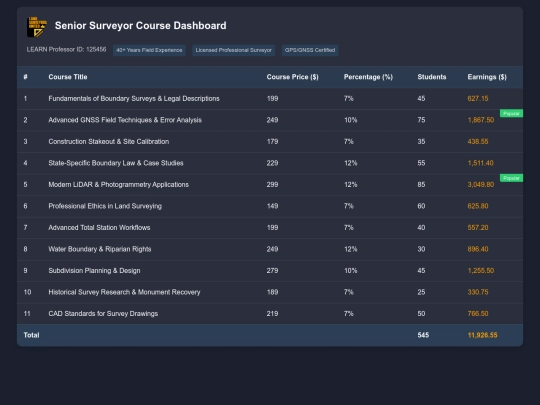
Task: Select Professional Ethics in Land Surveying
Action: [105, 206]
